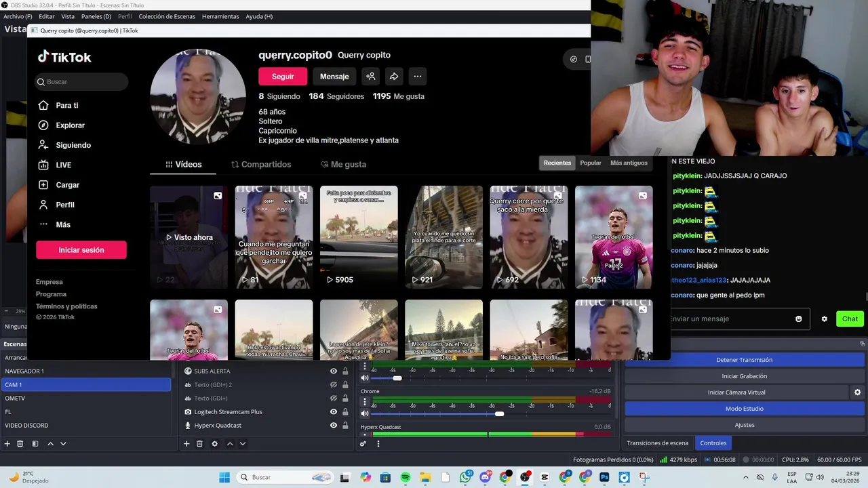
Task: Go to LIVE in the TikTok sidebar
Action: pyautogui.click(x=54, y=165)
